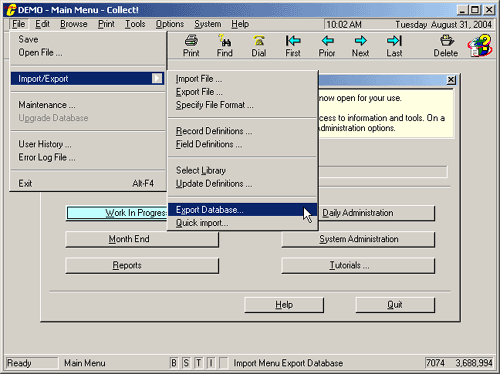
Task: Click the Delete toolbar icon
Action: tap(447, 41)
